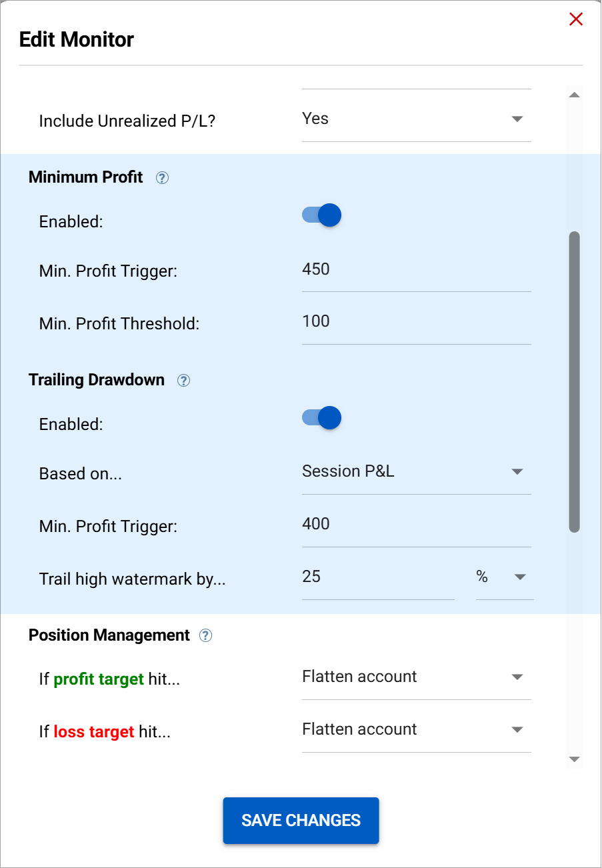The image size is (602, 868).
Task: Open the Position Management help icon
Action: pos(205,635)
